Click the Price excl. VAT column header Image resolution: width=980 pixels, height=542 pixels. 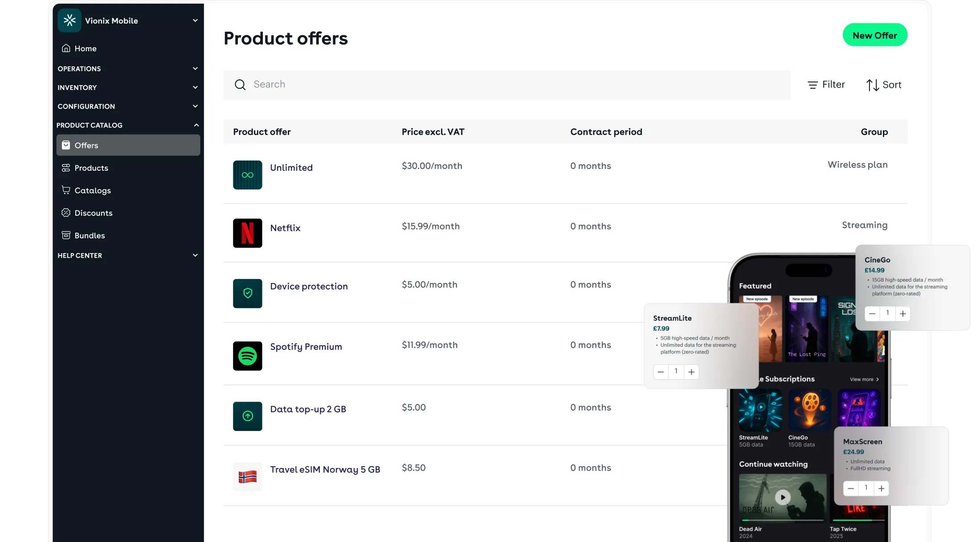pos(433,132)
